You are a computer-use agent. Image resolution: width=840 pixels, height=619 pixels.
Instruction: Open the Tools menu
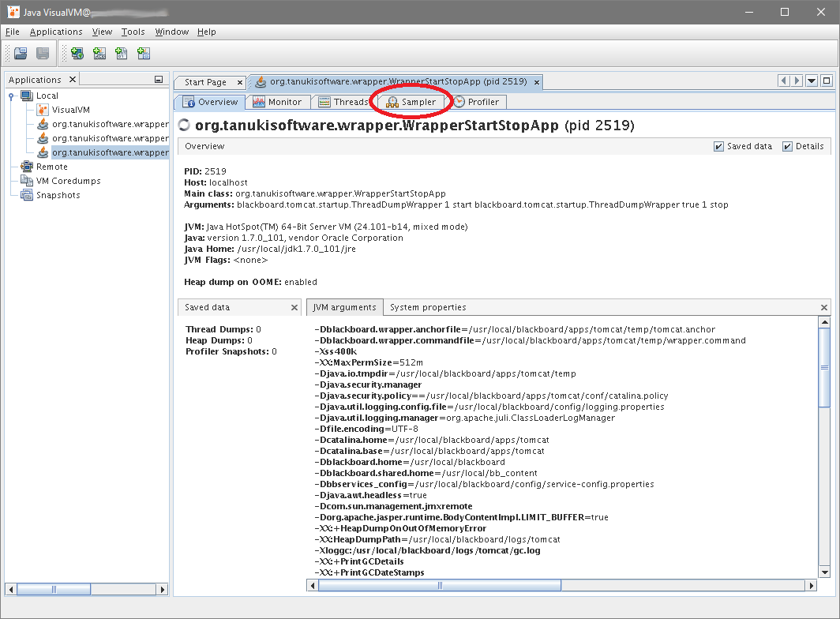(133, 32)
